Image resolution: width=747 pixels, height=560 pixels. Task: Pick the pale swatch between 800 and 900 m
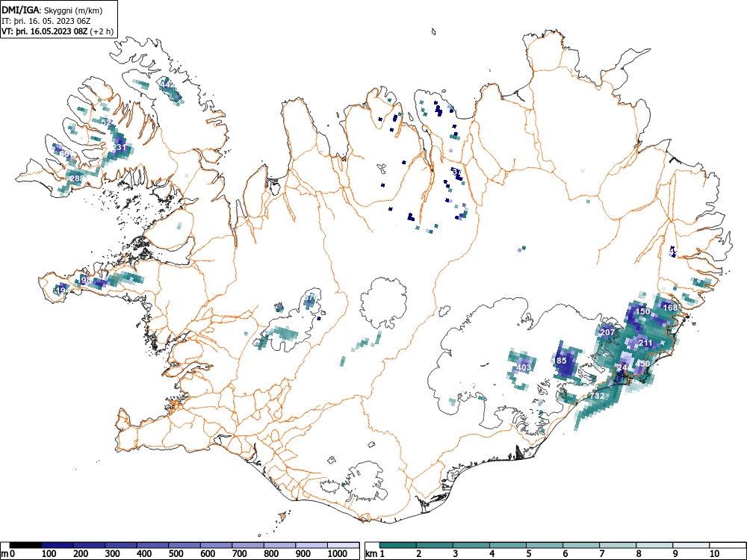pyautogui.click(x=281, y=545)
